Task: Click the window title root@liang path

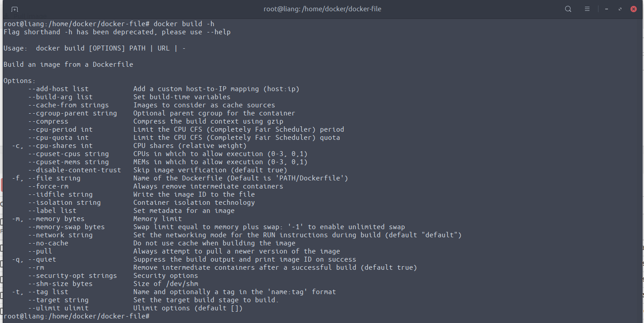Action: (323, 9)
